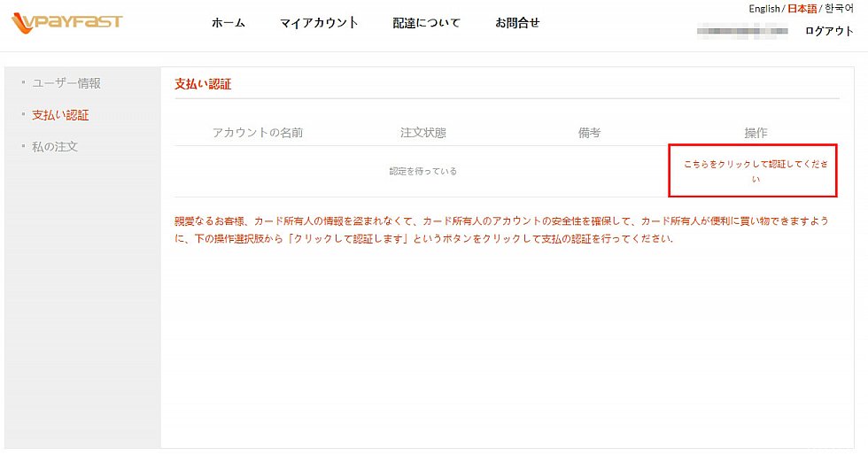Click the 操作 column header
The height and width of the screenshot is (456, 868).
[756, 133]
